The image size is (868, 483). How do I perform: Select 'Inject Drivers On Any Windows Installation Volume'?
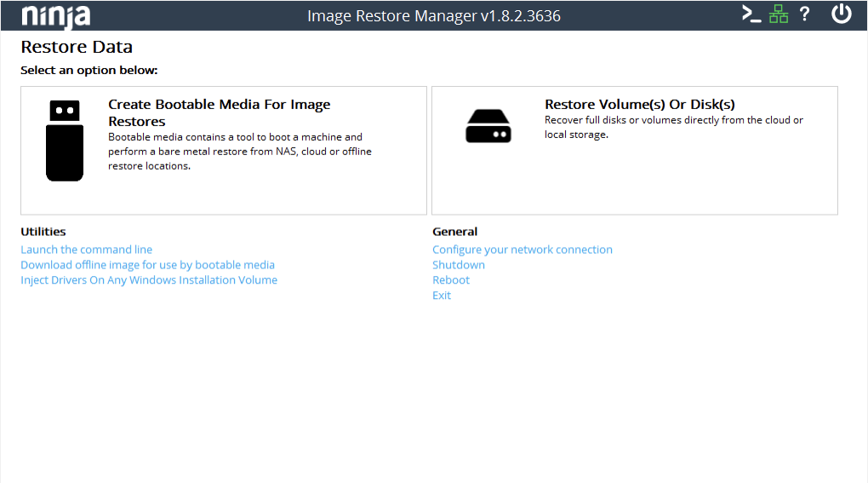[149, 280]
